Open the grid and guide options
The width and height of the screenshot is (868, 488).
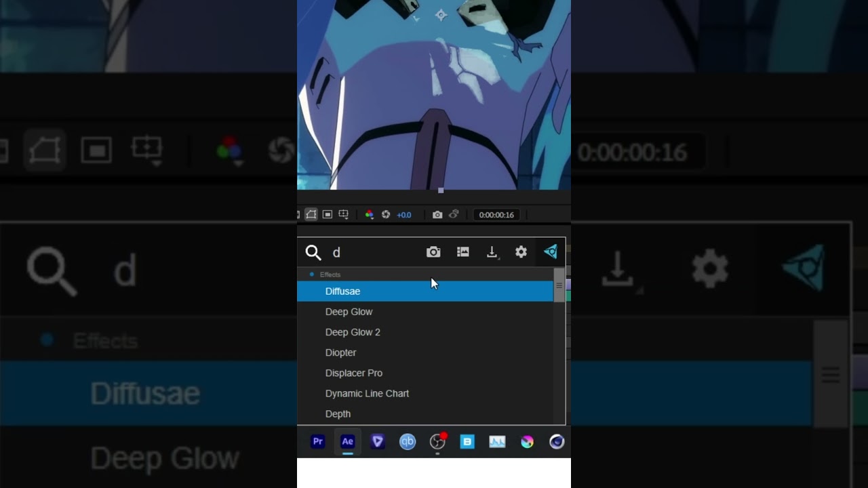pos(344,215)
